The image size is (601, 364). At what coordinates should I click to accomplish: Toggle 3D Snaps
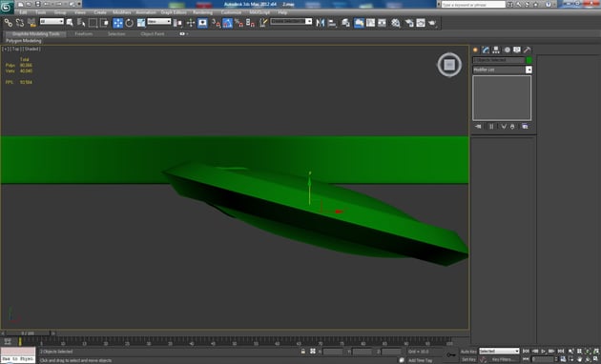pyautogui.click(x=217, y=23)
